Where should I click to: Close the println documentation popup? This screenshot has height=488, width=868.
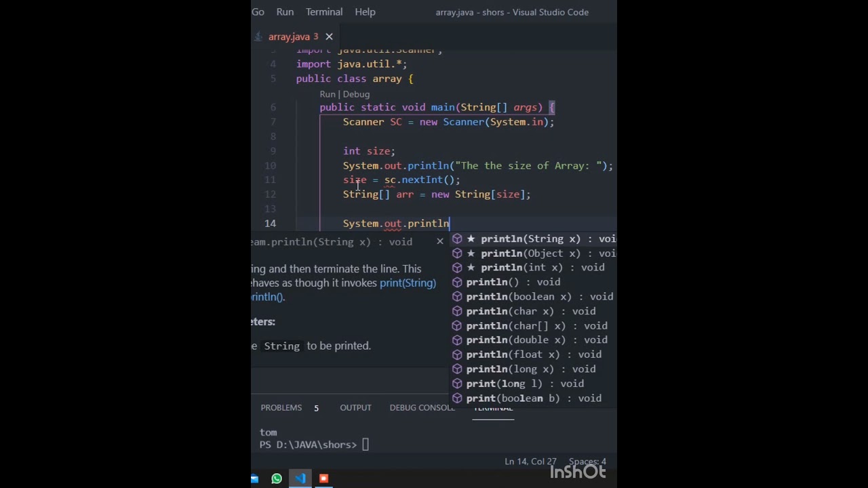[439, 241]
